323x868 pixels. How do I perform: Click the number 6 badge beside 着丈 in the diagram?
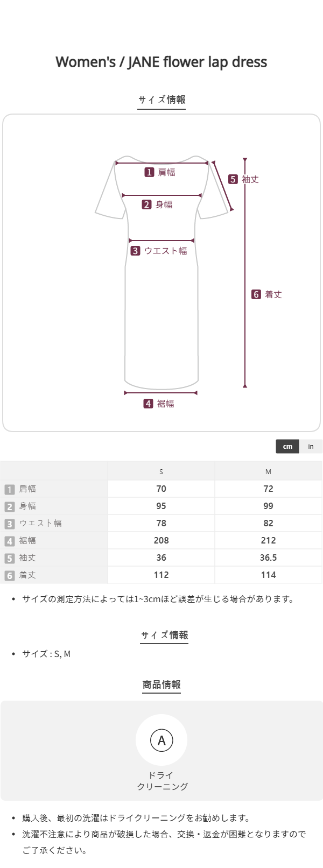256,294
